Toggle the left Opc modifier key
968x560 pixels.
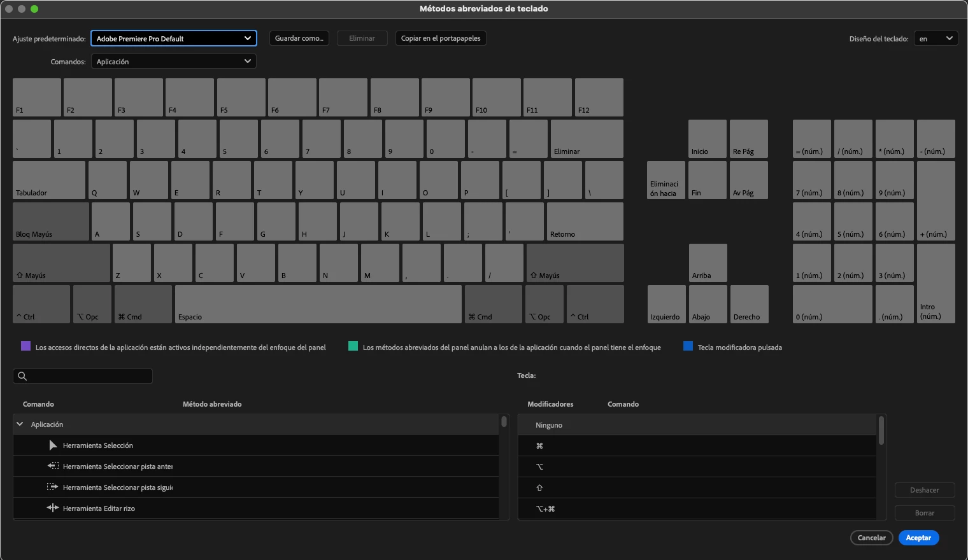[92, 304]
